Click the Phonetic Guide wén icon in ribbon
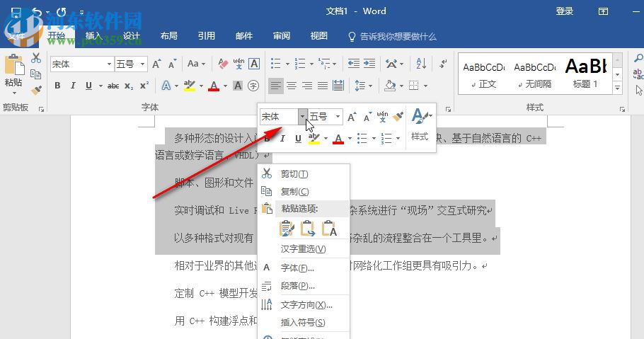 tap(238, 64)
